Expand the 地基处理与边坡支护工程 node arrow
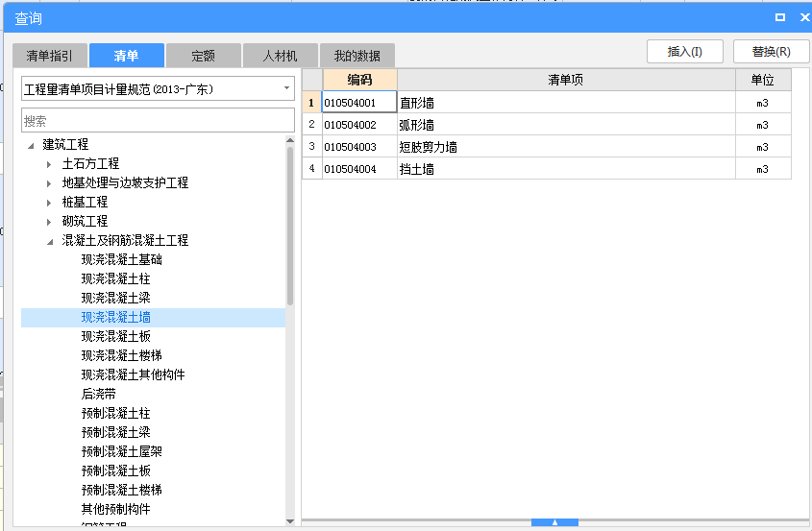The height and width of the screenshot is (531, 812). [49, 183]
